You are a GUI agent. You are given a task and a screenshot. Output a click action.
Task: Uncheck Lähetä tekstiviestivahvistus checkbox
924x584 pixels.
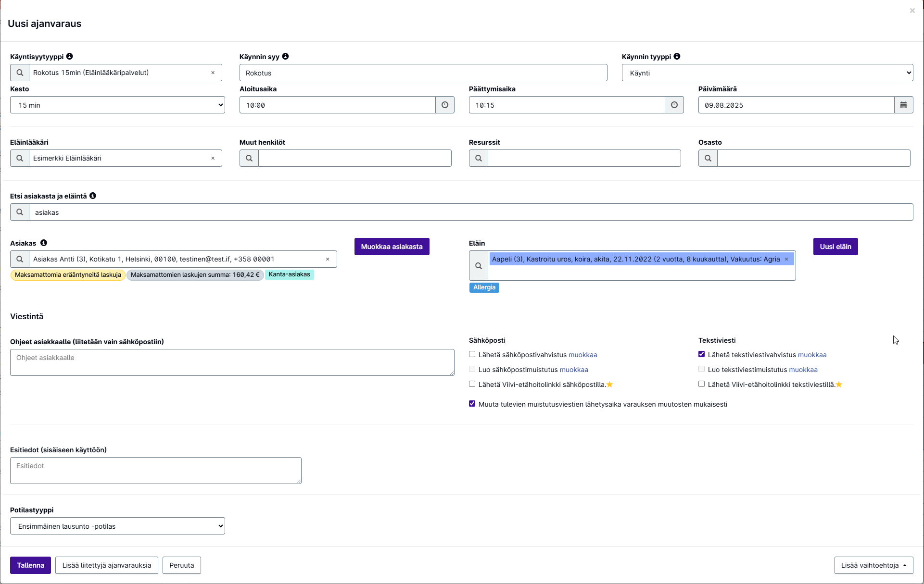[702, 354]
